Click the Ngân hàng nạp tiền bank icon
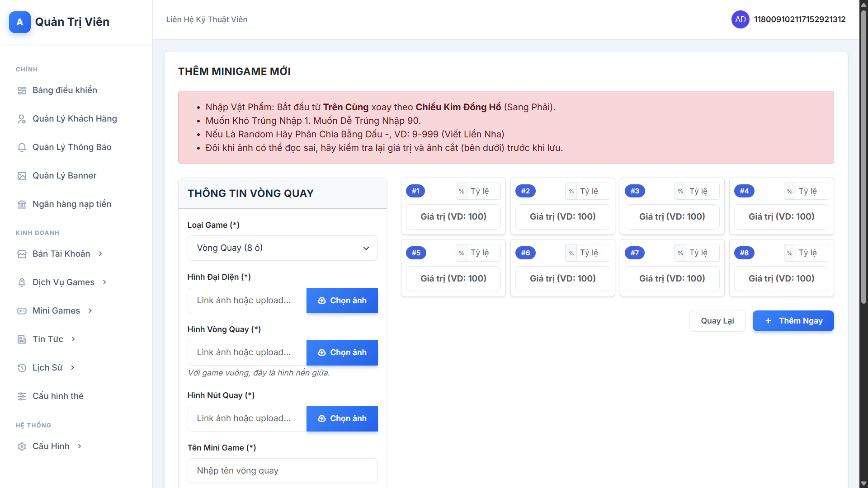Viewport: 868px width, 488px height. point(22,204)
